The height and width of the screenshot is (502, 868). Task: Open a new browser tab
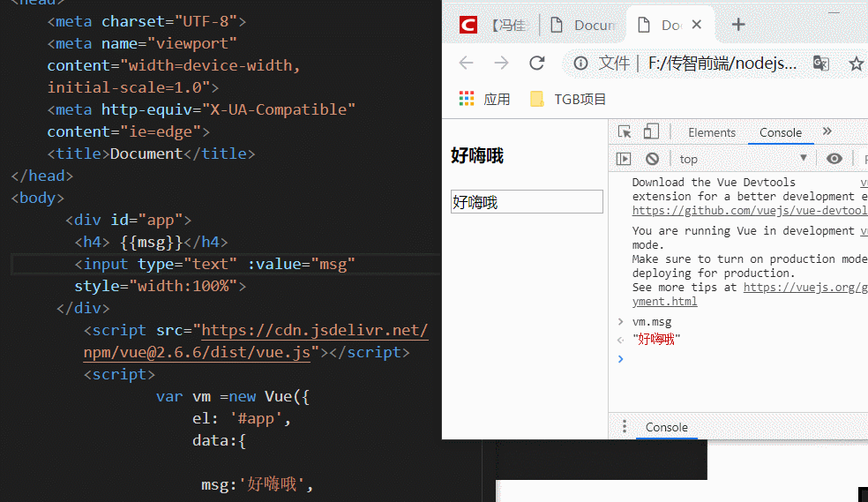(738, 25)
